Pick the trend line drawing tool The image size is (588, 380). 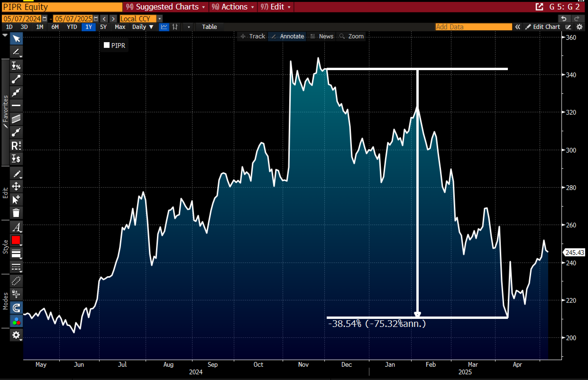click(x=16, y=79)
